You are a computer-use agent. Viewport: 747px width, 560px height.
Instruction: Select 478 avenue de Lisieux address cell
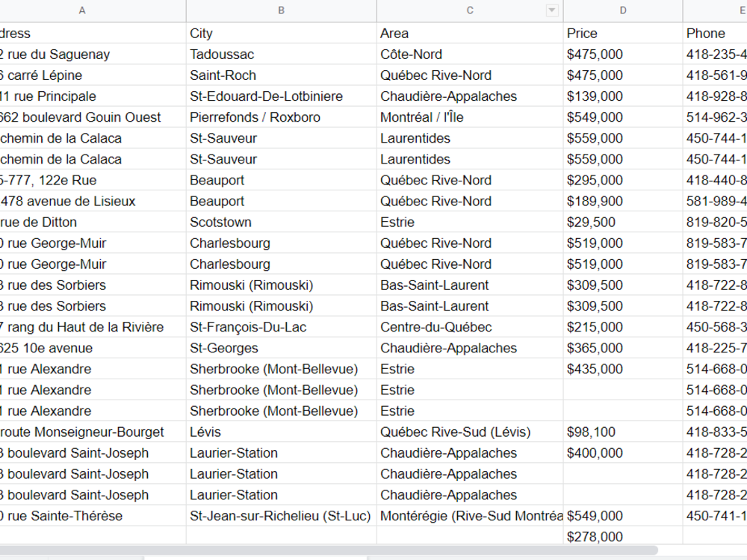point(93,201)
